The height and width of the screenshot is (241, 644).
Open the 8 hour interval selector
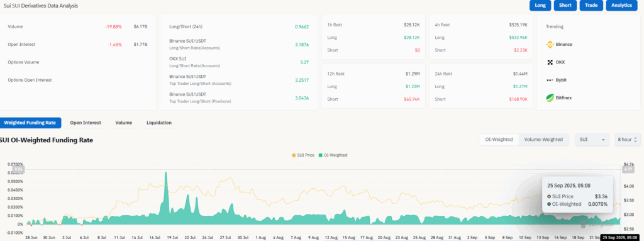(627, 140)
